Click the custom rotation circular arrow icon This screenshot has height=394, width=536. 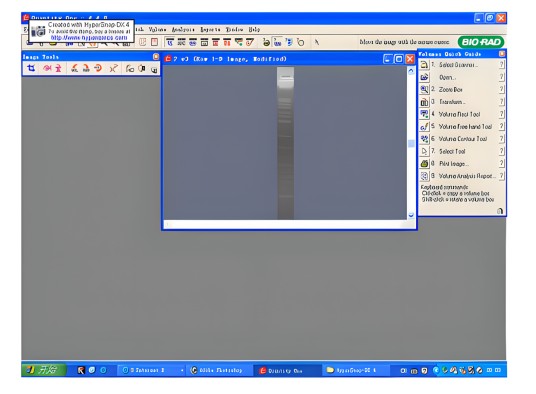pos(98,68)
